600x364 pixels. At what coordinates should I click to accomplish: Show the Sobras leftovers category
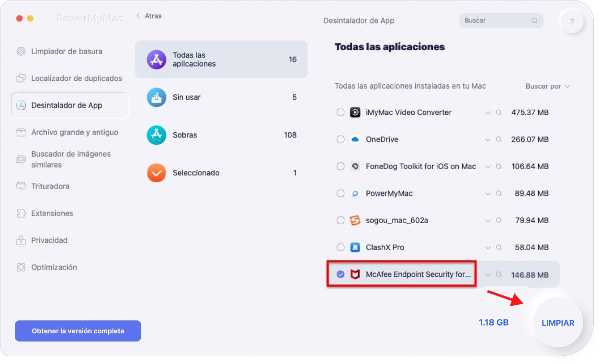(221, 135)
